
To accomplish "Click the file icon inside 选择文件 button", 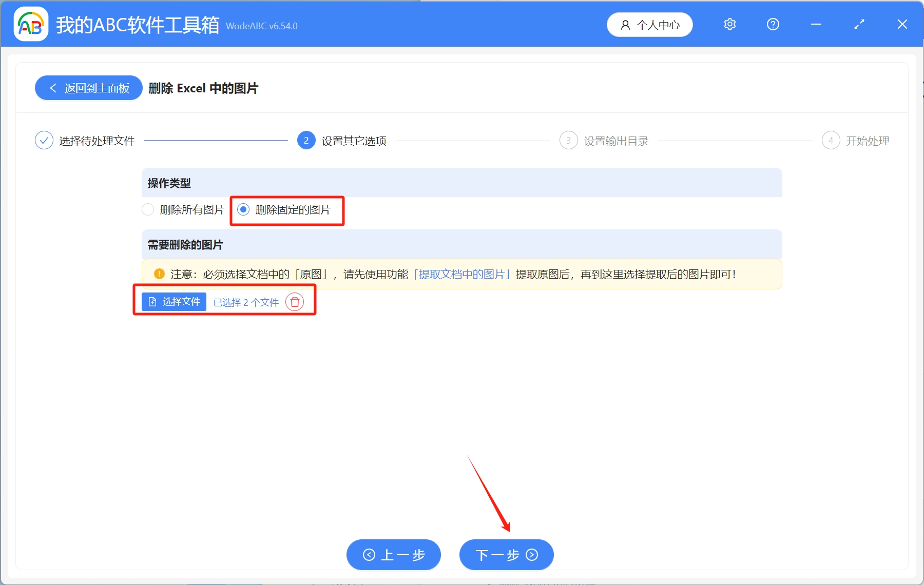I will (x=152, y=302).
